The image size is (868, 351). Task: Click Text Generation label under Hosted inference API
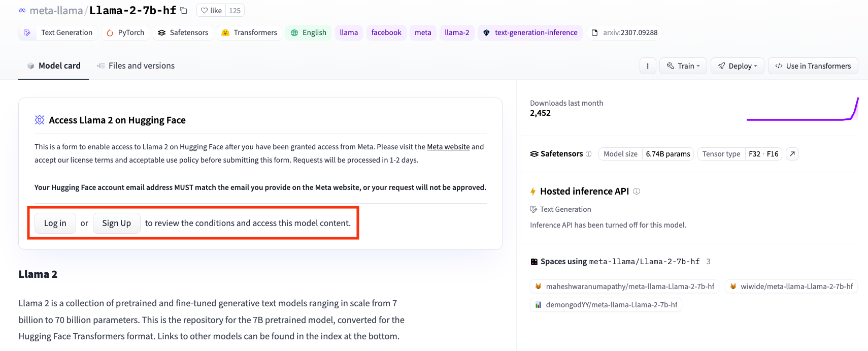click(565, 209)
